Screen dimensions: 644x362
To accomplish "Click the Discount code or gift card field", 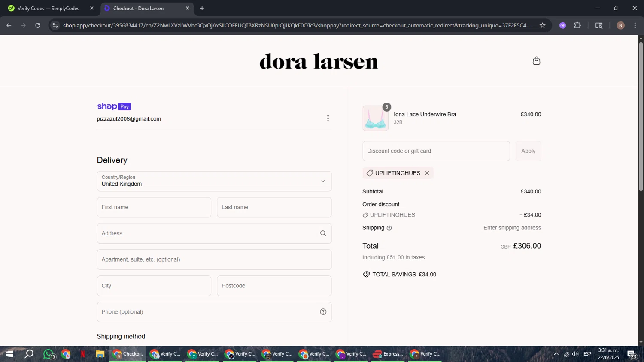I will [436, 151].
